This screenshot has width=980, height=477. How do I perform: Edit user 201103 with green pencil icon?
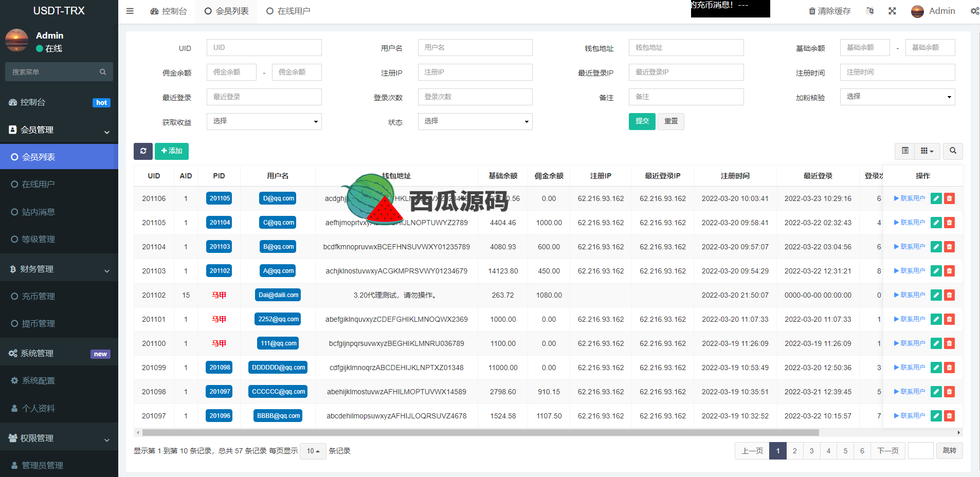pos(936,271)
